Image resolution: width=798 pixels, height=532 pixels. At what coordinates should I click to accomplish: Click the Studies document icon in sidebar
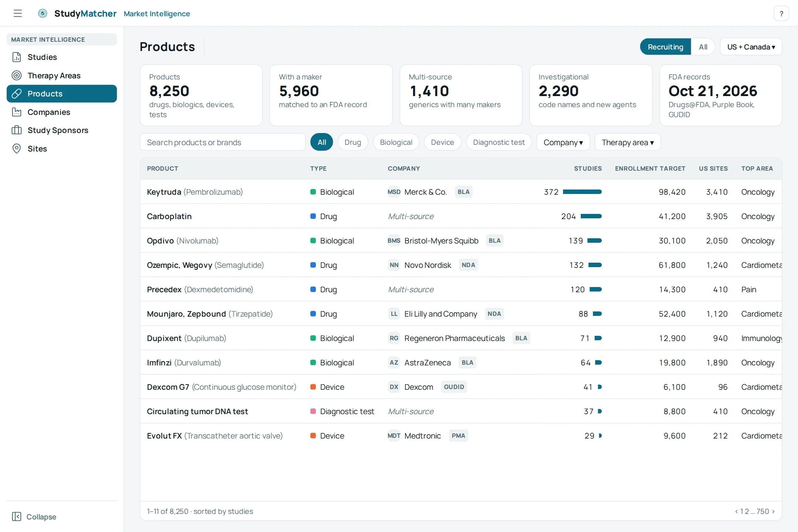17,57
